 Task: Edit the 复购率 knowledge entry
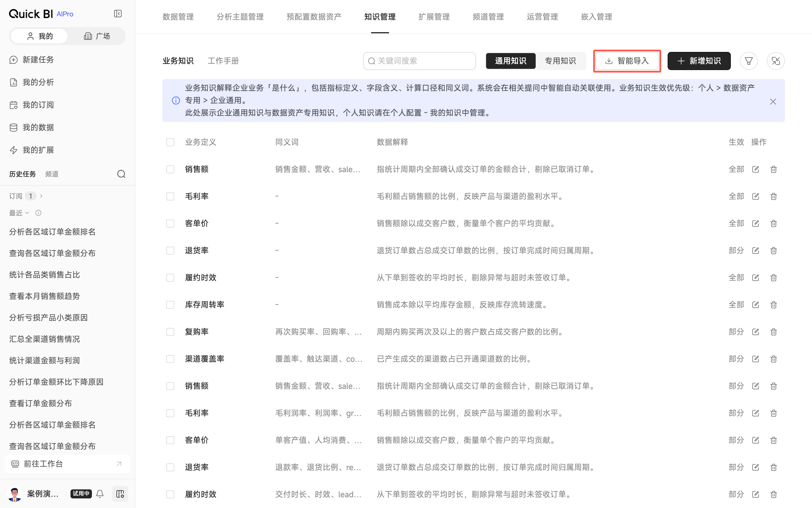755,332
